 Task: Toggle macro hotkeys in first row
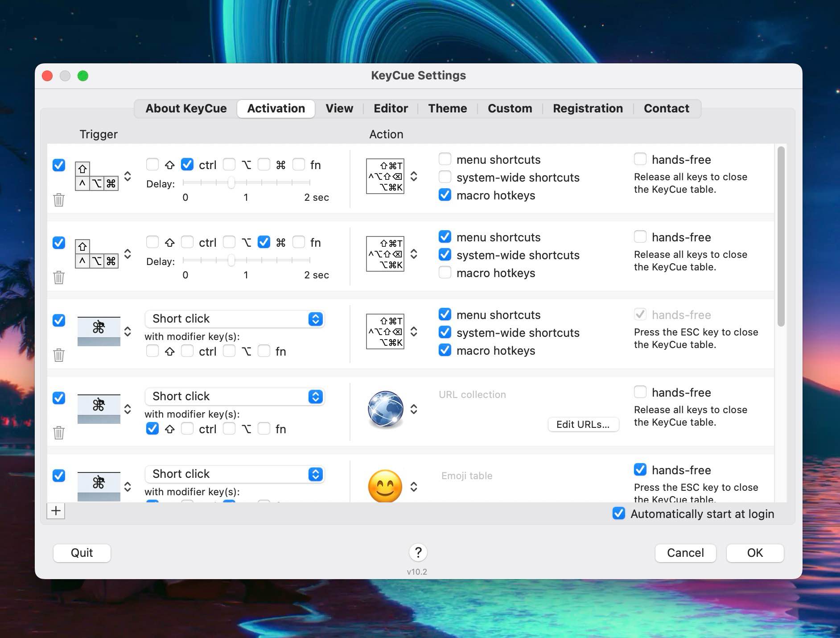click(445, 195)
